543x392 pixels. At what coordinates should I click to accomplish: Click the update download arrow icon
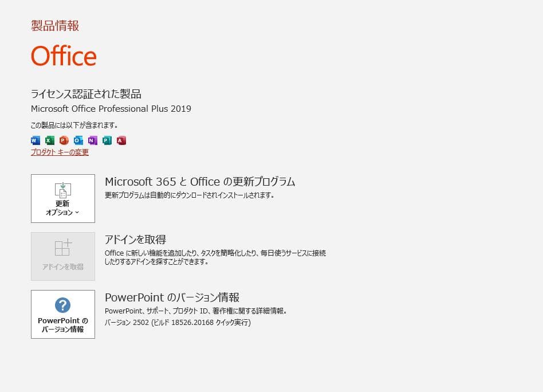tap(62, 189)
